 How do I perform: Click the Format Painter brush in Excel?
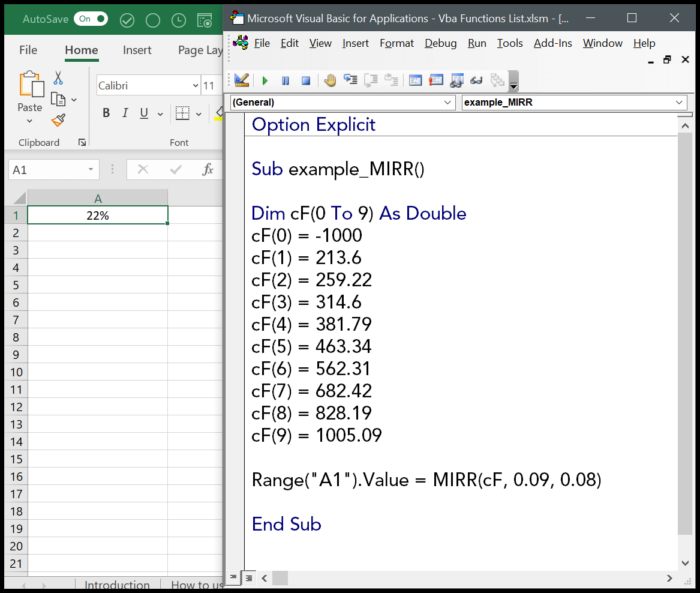[x=58, y=121]
